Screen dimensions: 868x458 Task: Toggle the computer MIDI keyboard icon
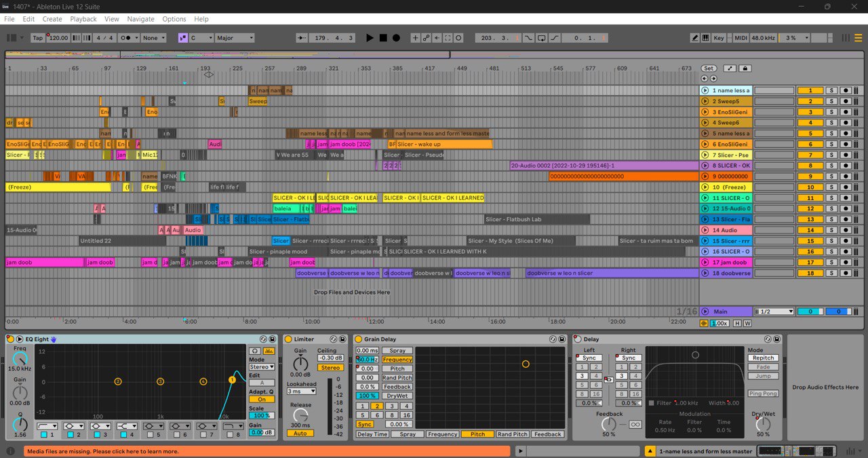[x=705, y=38]
